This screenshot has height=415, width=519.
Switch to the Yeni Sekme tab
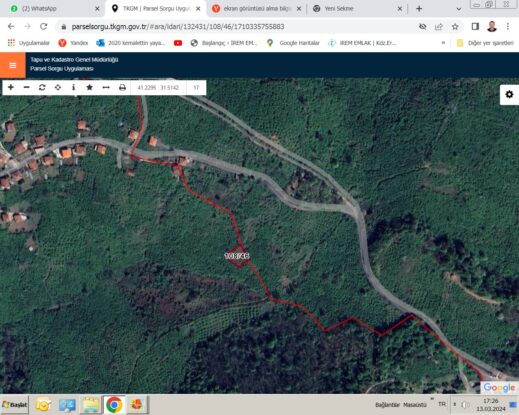(x=358, y=9)
